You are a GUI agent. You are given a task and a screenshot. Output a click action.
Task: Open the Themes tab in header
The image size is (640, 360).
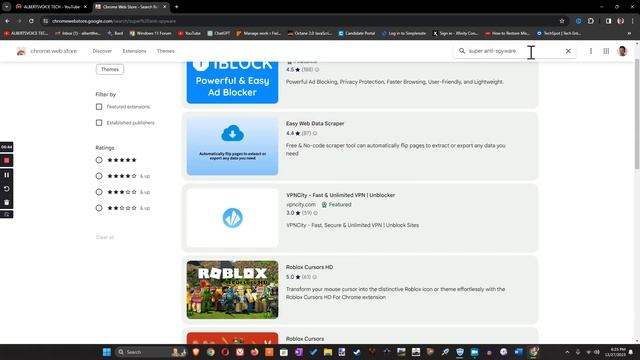click(166, 51)
